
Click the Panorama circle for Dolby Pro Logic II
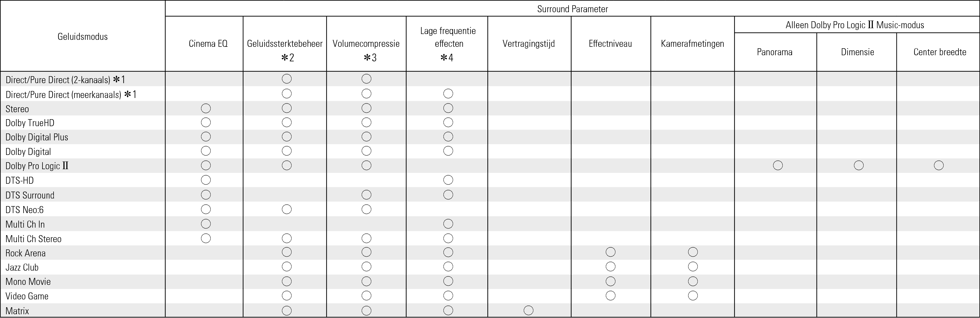(777, 165)
